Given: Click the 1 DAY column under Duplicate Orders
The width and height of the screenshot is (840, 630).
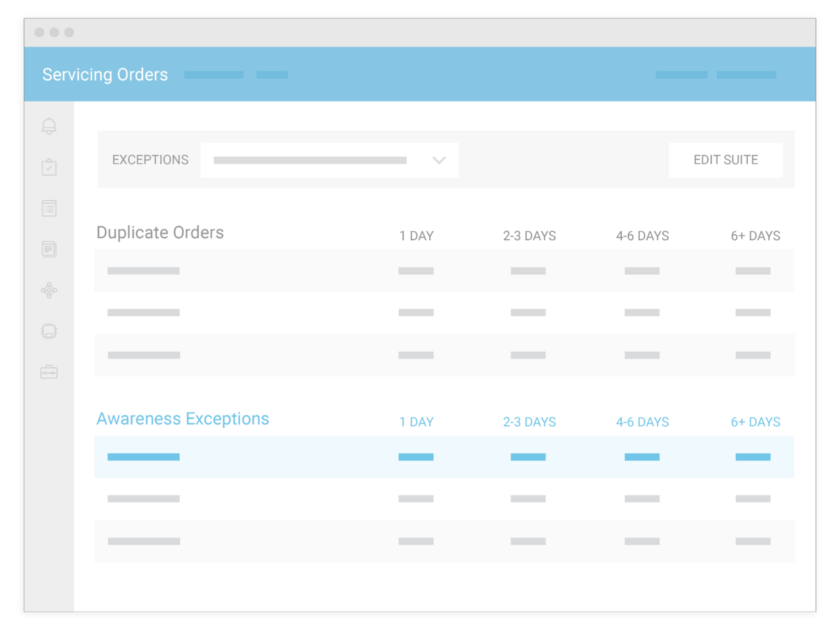Looking at the screenshot, I should point(416,236).
